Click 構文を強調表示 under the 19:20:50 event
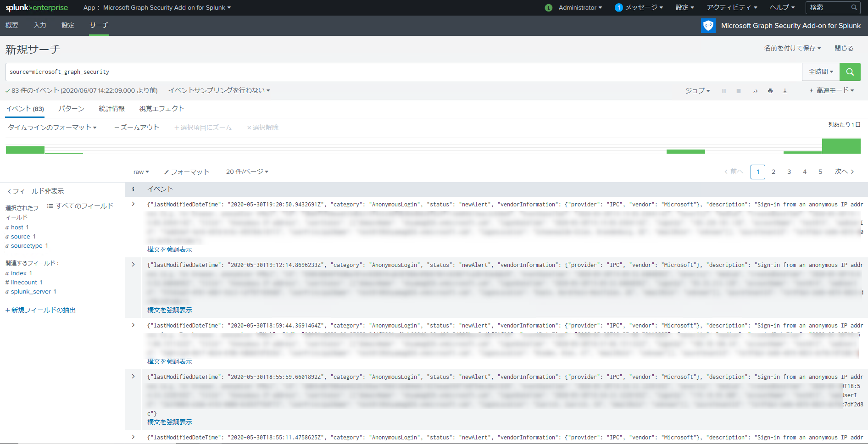Screen dimensions: 868x444 coord(170,250)
